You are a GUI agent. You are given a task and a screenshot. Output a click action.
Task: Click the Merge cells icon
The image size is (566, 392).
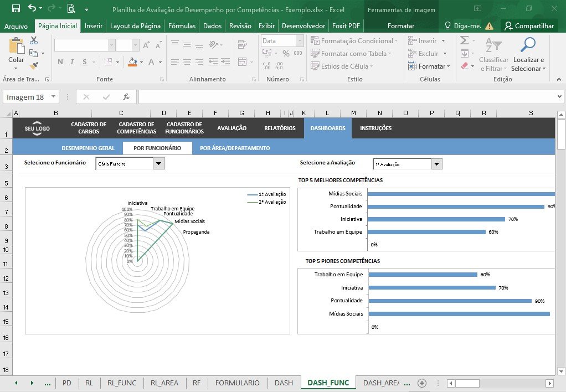point(243,62)
